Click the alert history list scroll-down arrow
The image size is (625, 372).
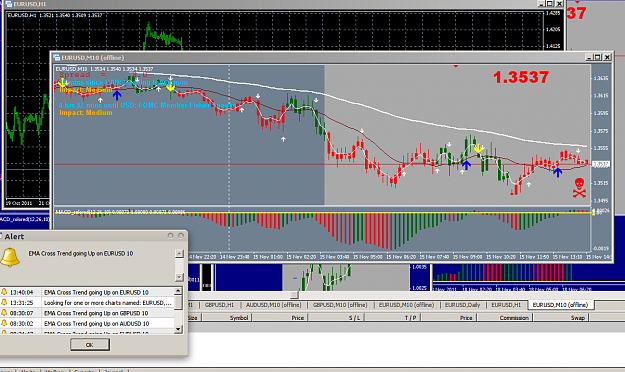coord(179,329)
